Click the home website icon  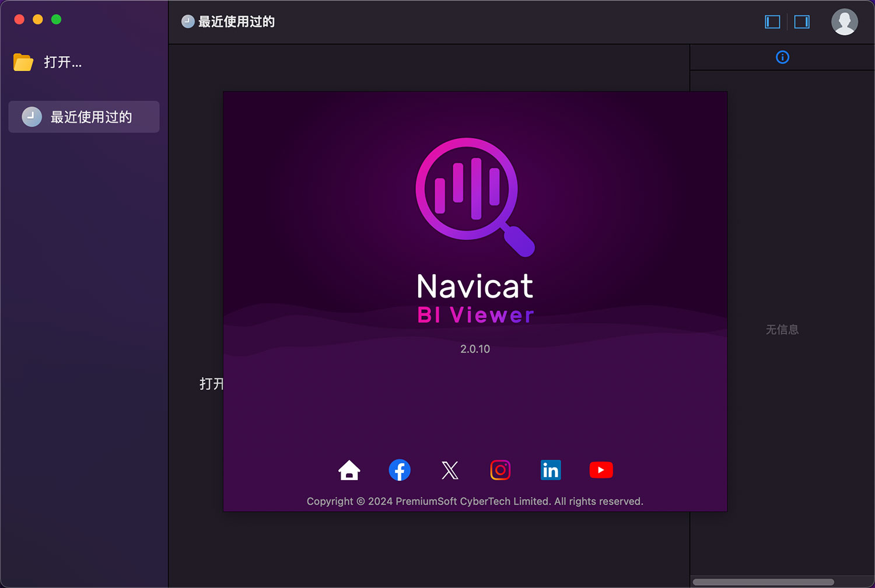click(x=349, y=470)
